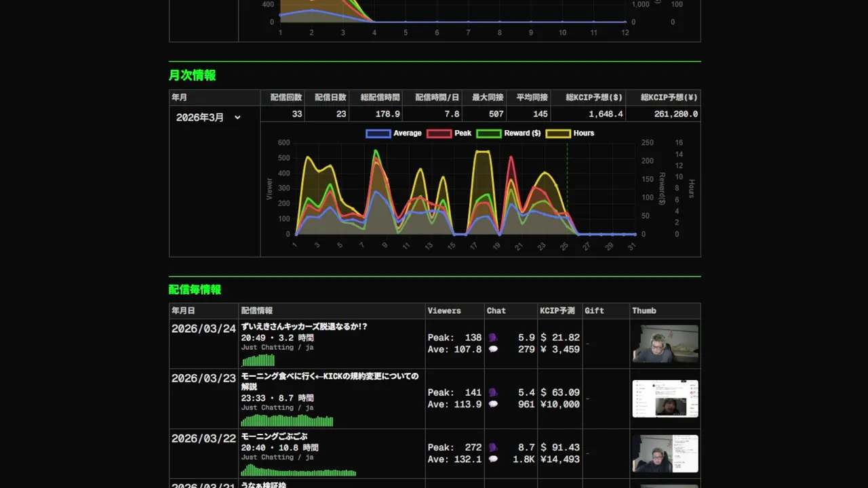Open the stream titled モーニングごぶごぶ
The width and height of the screenshot is (868, 488).
pos(275,436)
